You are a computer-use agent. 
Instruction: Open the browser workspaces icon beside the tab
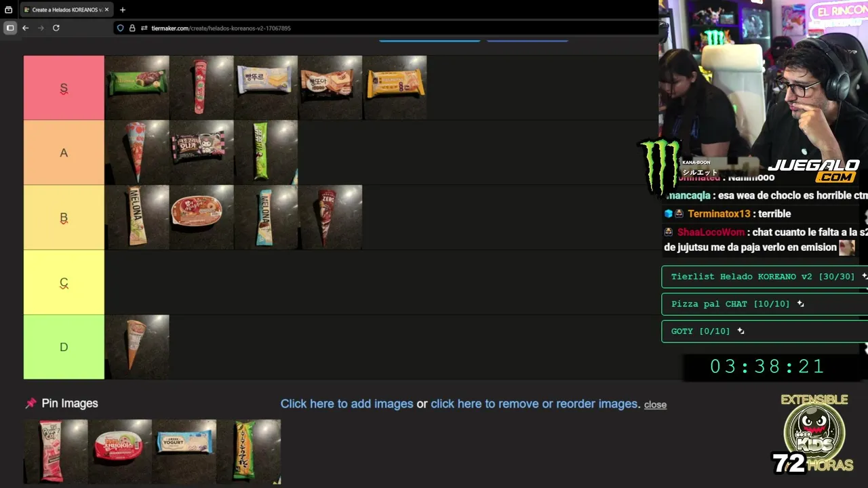(9, 9)
